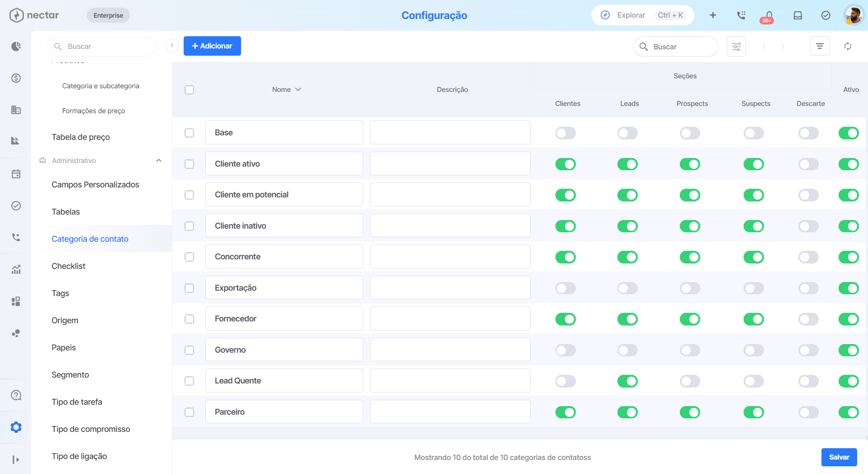This screenshot has width=868, height=474.
Task: Expand the sidebar with the bottom arrow icon
Action: (16, 460)
